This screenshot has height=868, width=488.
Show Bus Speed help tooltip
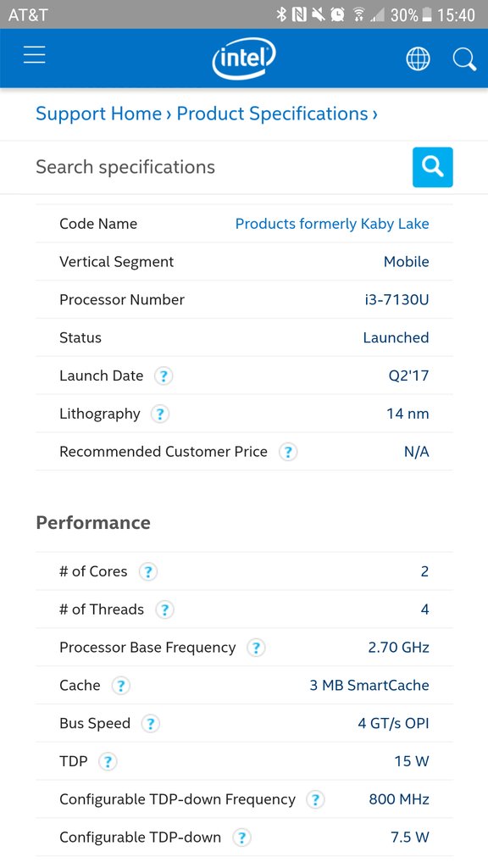[x=151, y=724]
